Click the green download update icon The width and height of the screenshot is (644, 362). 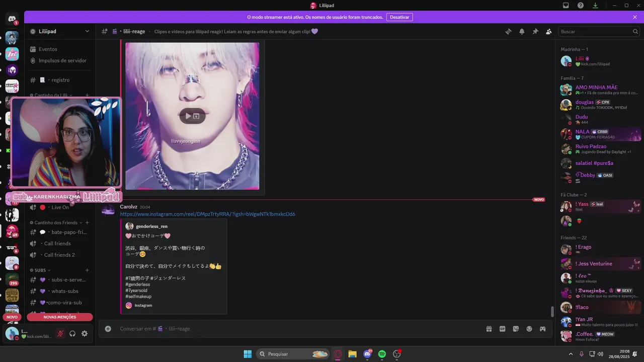click(x=595, y=5)
